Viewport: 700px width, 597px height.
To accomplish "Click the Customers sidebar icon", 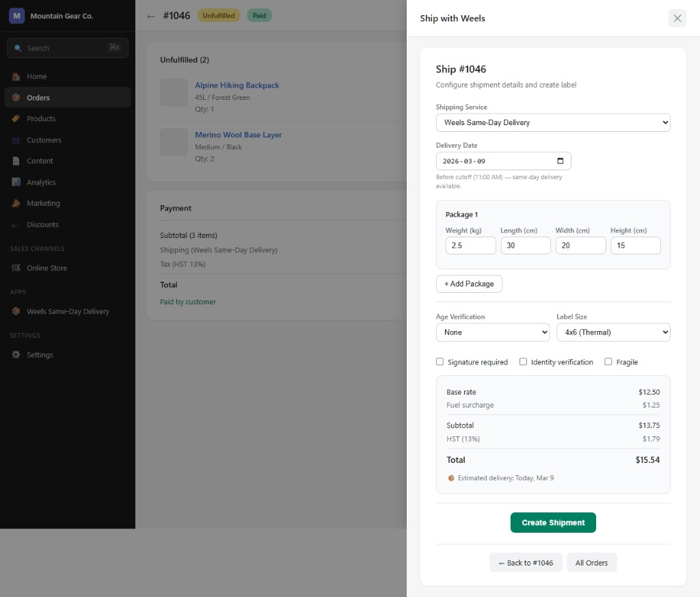I will pos(17,140).
